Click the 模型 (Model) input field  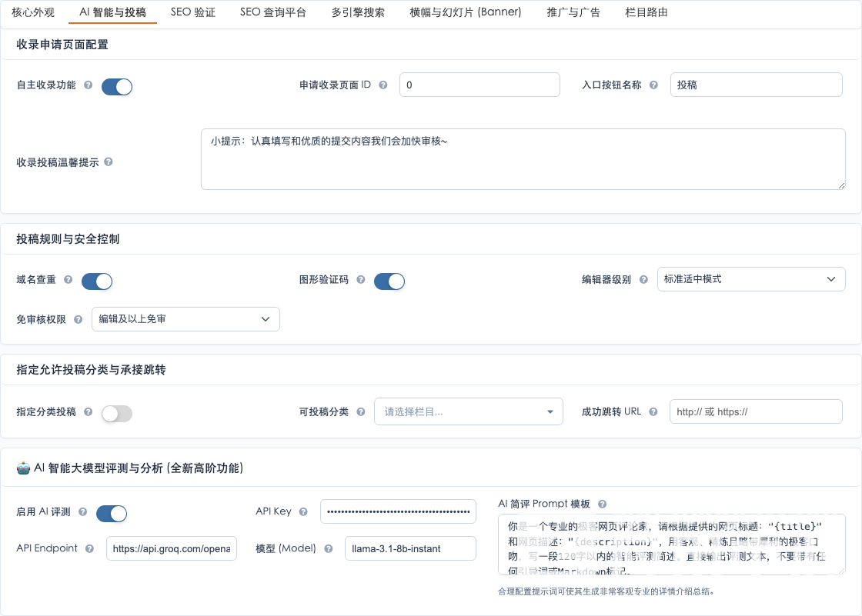tap(410, 548)
